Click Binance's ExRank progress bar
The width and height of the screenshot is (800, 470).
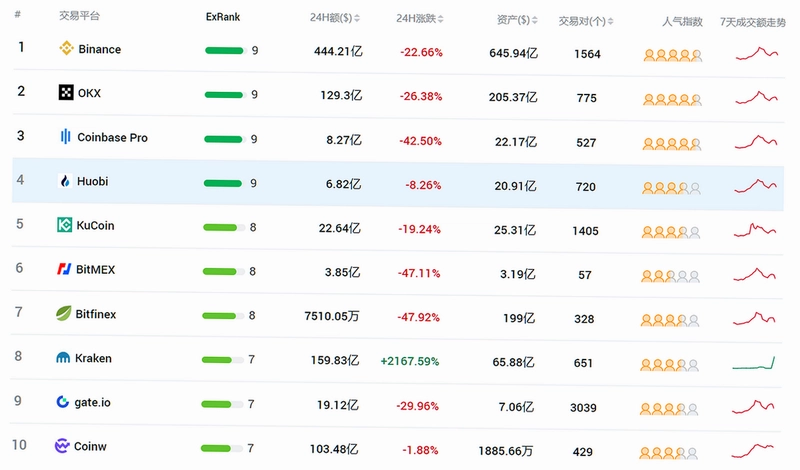pyautogui.click(x=225, y=51)
